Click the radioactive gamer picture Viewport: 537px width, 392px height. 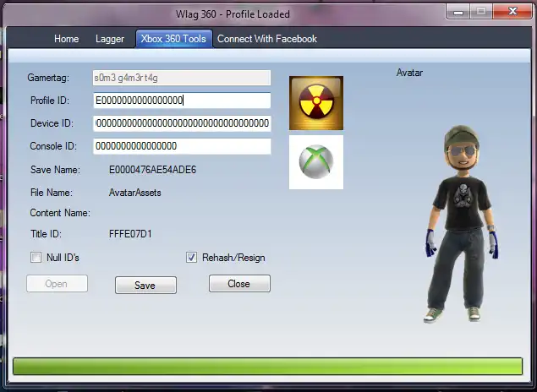coord(316,103)
